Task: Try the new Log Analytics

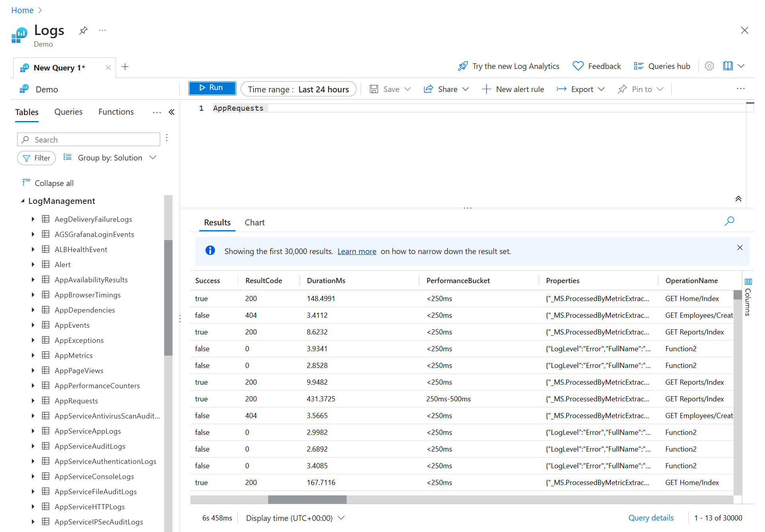Action: pos(508,66)
